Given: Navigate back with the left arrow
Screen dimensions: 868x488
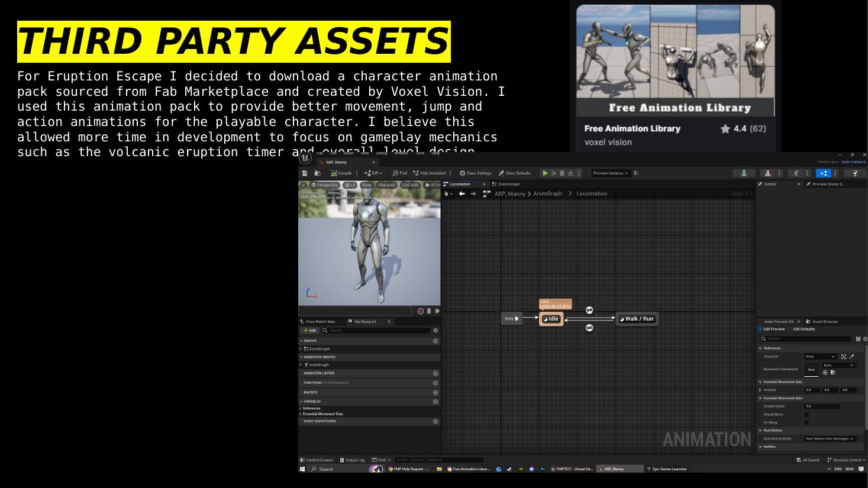Looking at the screenshot, I should (462, 194).
